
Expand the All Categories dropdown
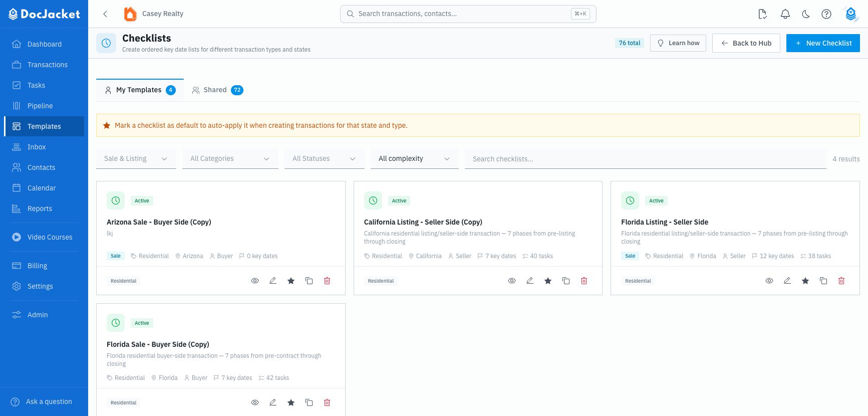tap(230, 159)
